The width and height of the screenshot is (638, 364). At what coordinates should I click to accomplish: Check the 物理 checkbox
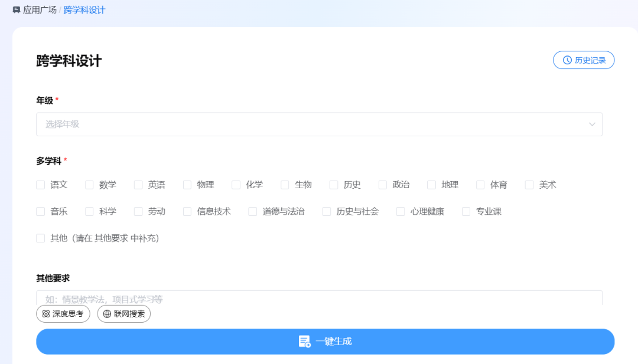(187, 185)
